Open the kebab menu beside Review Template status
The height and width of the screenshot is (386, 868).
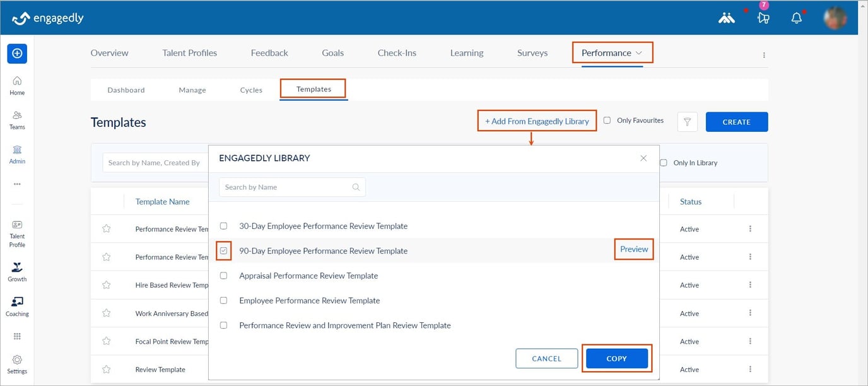tap(750, 369)
